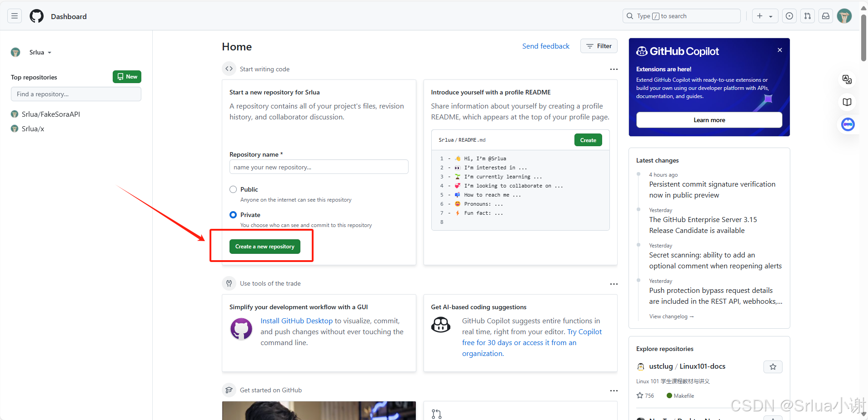This screenshot has height=420, width=868.
Task: Open the Srlua/x repository link
Action: [x=33, y=129]
